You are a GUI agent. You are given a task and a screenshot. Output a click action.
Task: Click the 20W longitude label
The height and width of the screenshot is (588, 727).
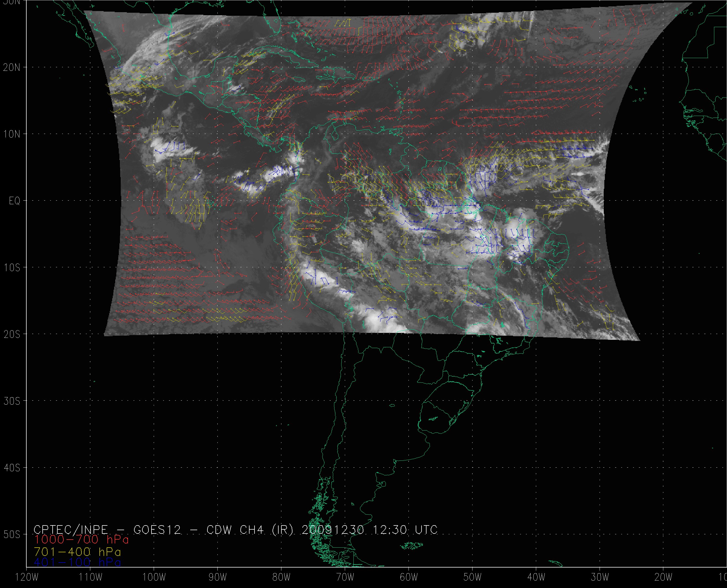pos(664,577)
